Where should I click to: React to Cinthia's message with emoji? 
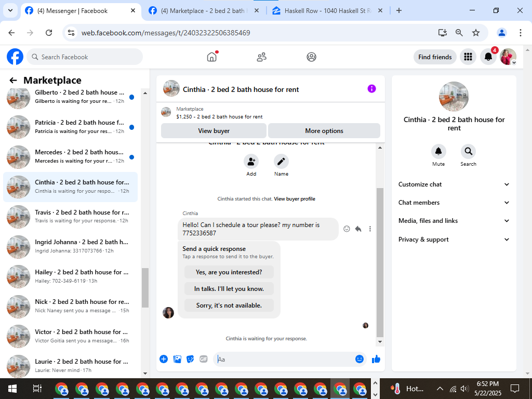(x=347, y=229)
